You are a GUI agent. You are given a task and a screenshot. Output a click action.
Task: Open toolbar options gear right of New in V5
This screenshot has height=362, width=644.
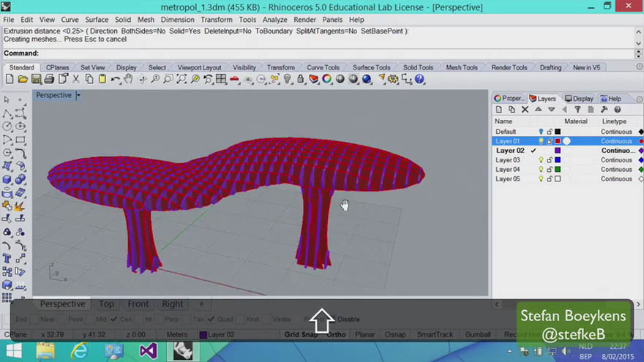[639, 67]
